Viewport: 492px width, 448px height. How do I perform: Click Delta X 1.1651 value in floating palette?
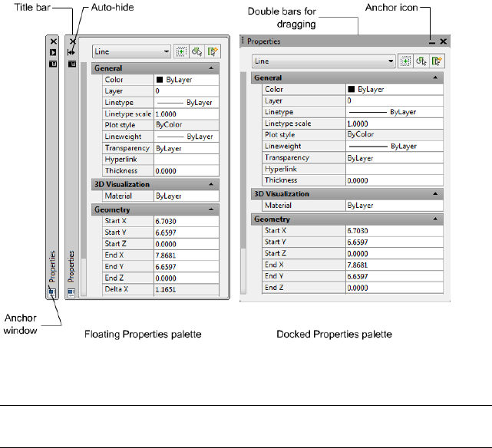coord(187,289)
